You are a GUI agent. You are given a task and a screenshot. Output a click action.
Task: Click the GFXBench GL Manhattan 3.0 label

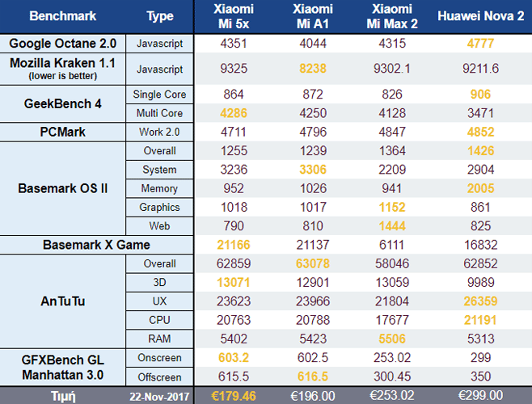[x=63, y=368]
